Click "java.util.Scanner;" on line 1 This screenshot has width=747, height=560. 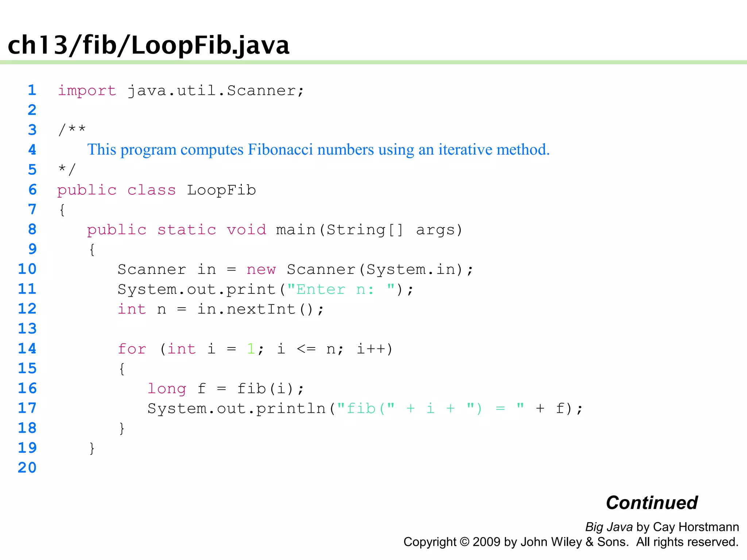[x=216, y=90]
